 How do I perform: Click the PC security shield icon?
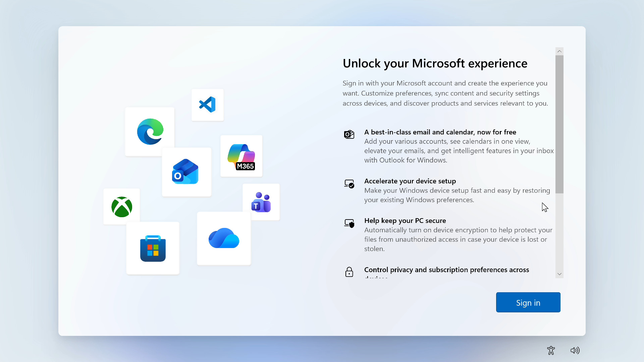349,223
